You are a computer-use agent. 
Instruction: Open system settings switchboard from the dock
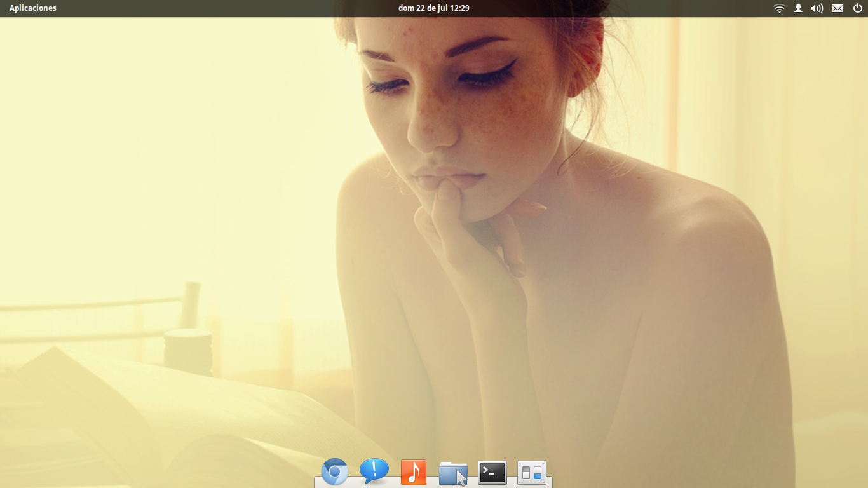tap(532, 473)
